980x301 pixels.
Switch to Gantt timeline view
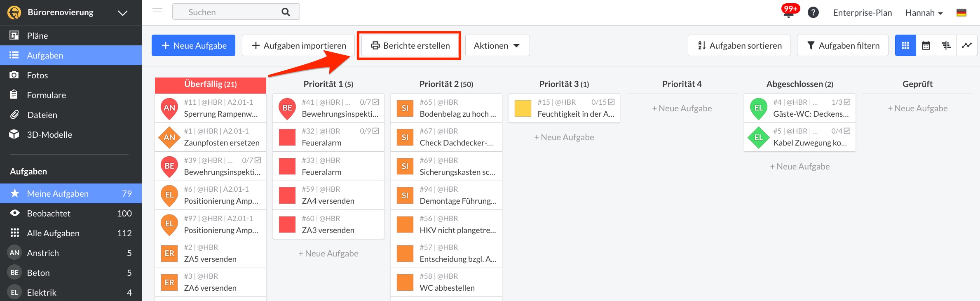946,45
